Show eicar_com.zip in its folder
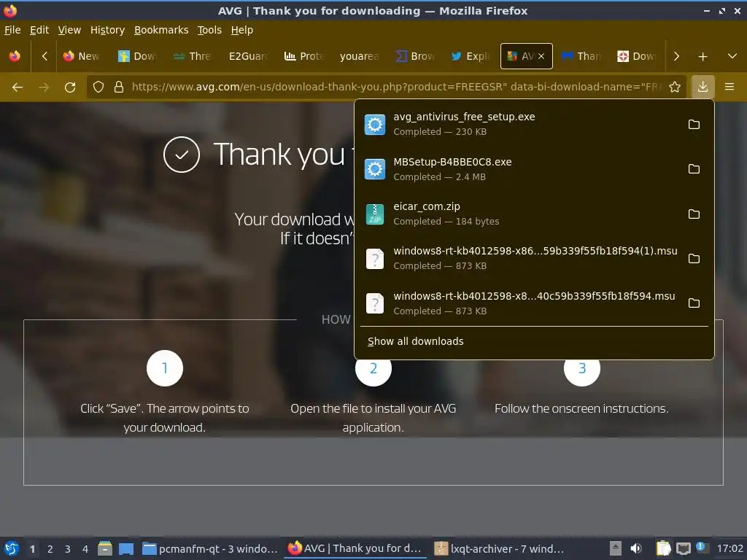747x560 pixels. (694, 214)
